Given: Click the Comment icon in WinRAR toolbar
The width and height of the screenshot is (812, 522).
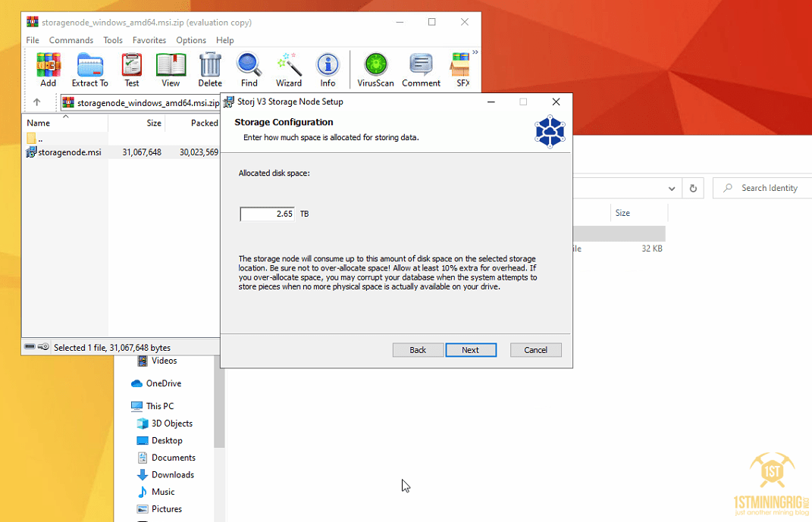Looking at the screenshot, I should (x=421, y=70).
